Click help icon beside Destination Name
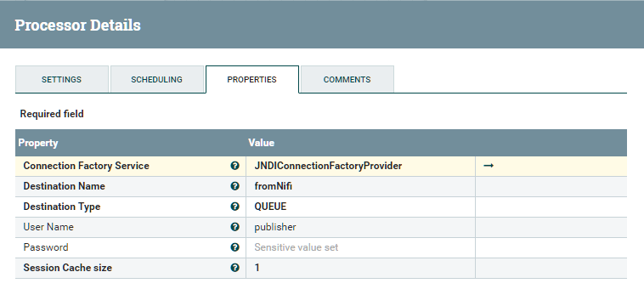This screenshot has width=644, height=306. (235, 186)
